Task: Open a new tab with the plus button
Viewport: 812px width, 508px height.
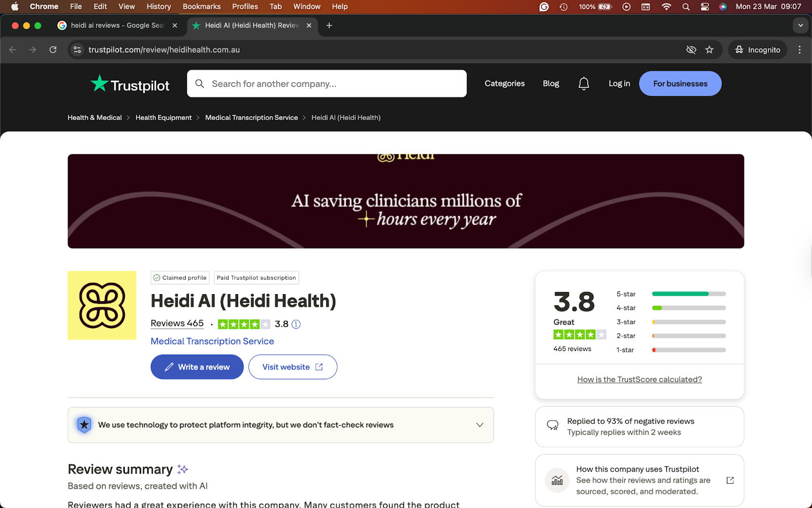Action: [x=329, y=25]
